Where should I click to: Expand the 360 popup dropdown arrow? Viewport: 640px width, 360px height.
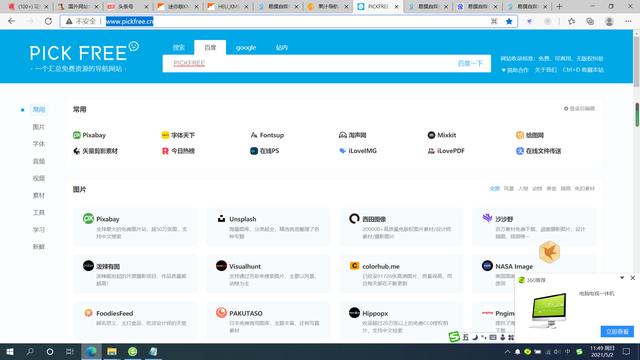(622, 278)
